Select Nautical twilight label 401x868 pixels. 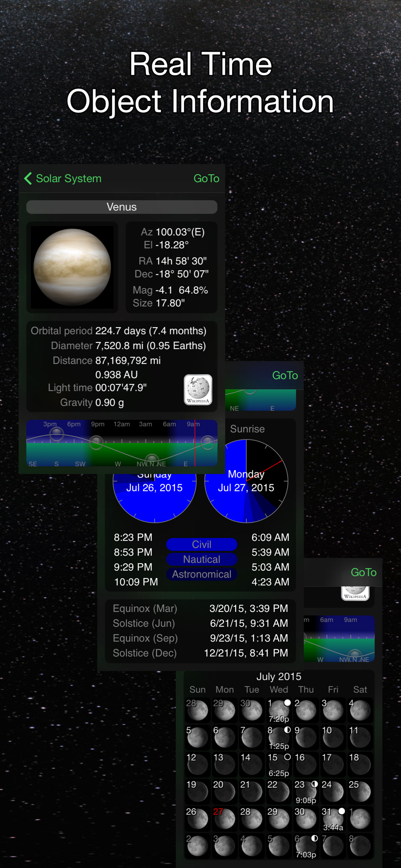click(202, 559)
